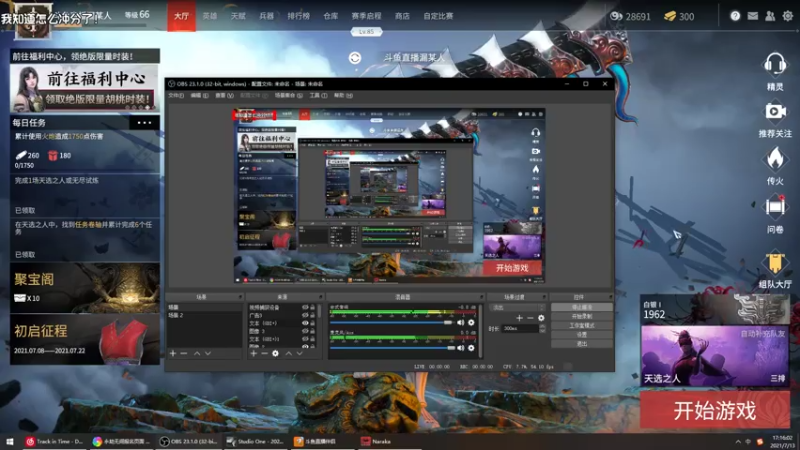Viewport: 800px width, 450px height.
Task: Open the 组队大厅 team lobby icon
Action: pyautogui.click(x=774, y=263)
